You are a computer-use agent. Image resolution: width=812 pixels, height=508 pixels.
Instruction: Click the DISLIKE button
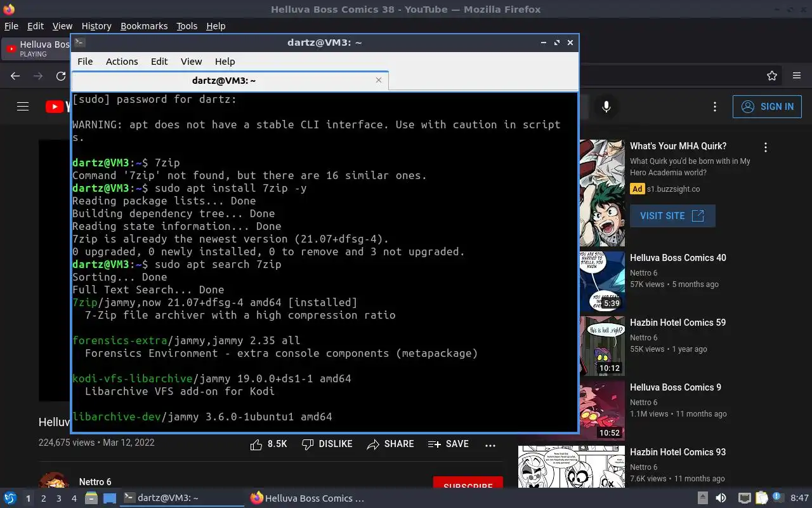(327, 444)
